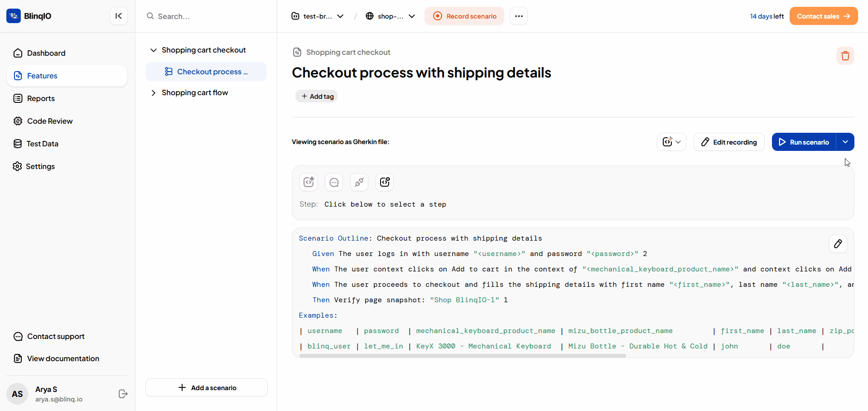Open the three-dots more options menu

point(519,16)
